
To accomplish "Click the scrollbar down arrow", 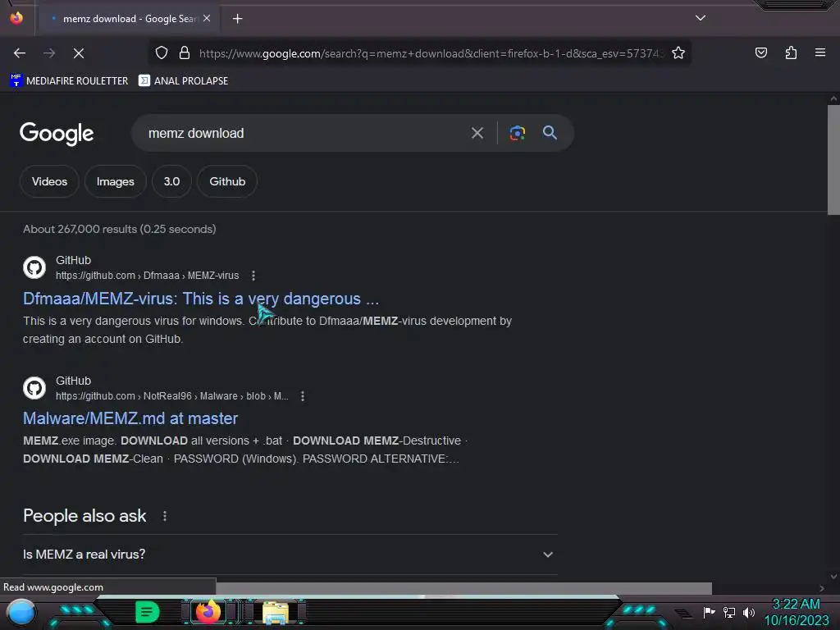I will (x=833, y=577).
